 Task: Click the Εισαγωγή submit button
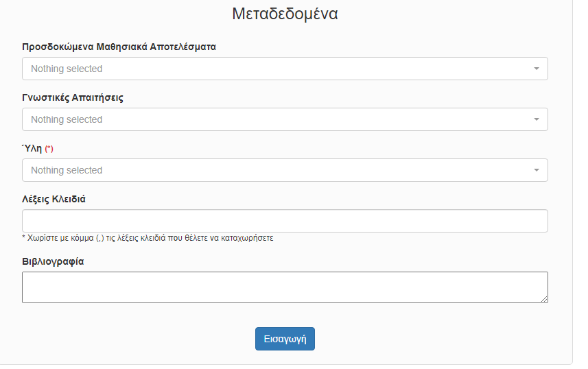(285, 339)
